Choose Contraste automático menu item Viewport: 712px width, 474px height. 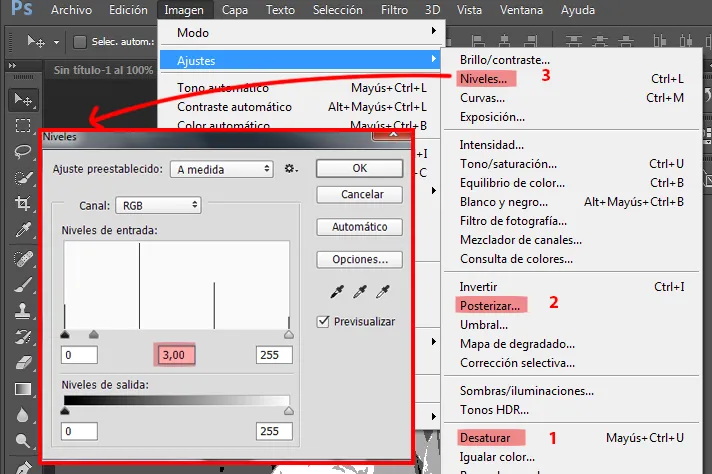(x=301, y=107)
